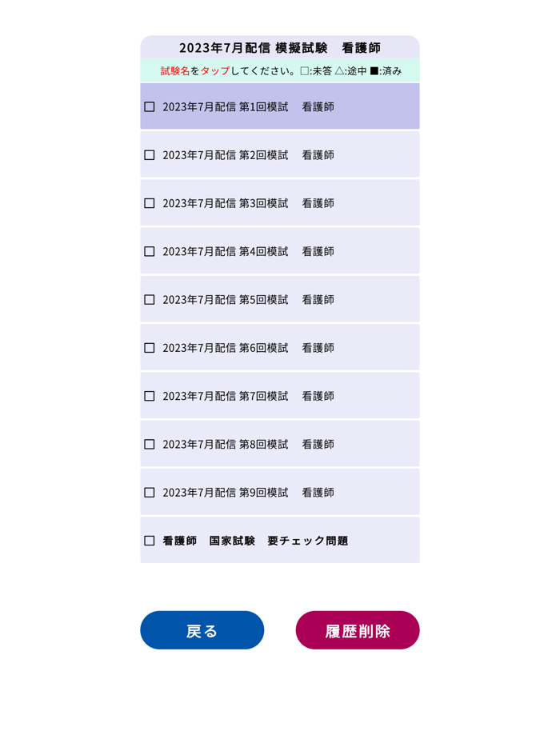Check the box for 第2回模試
The height and width of the screenshot is (747, 560).
pos(149,154)
